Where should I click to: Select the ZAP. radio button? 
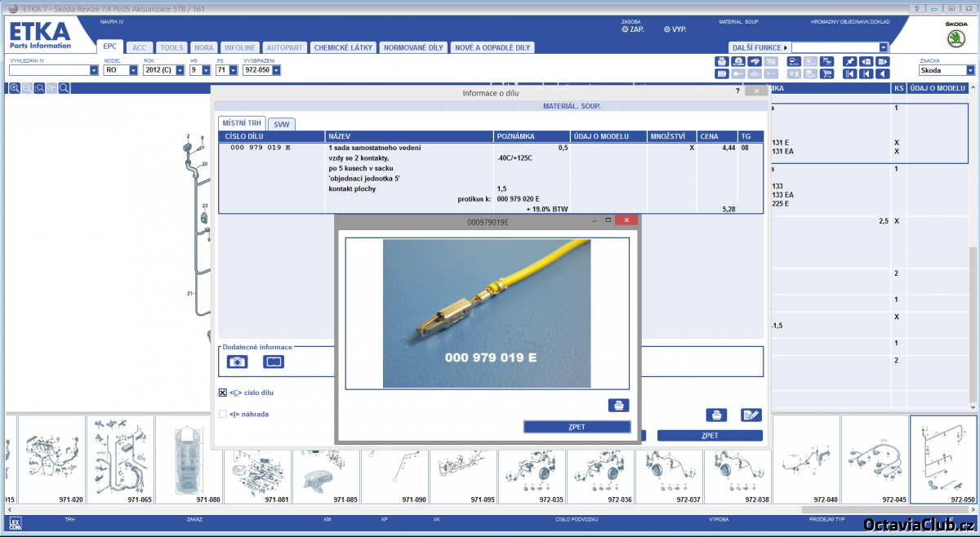tap(626, 29)
